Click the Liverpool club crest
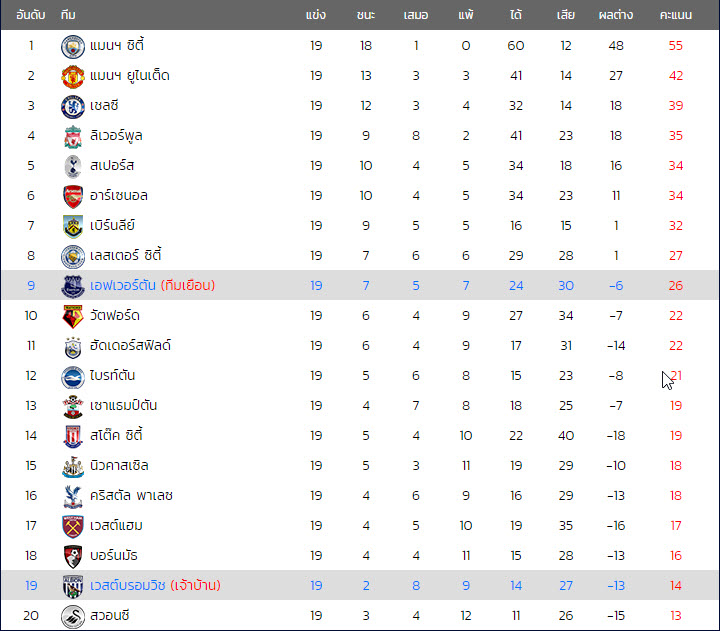 pyautogui.click(x=73, y=136)
